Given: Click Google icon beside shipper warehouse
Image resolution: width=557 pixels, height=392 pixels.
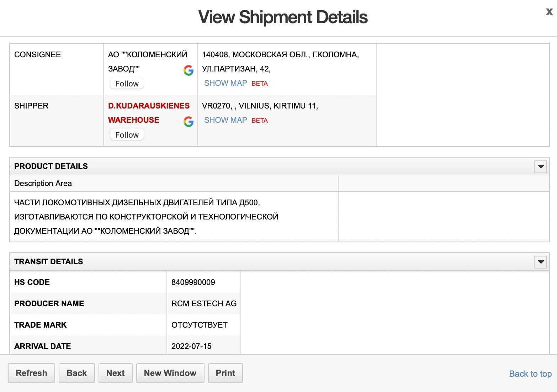Looking at the screenshot, I should coord(189,122).
